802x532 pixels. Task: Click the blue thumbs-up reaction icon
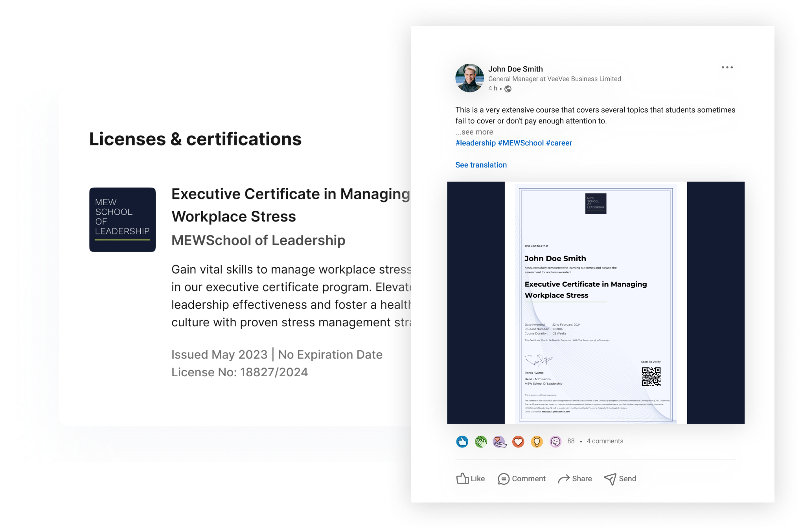coord(462,442)
